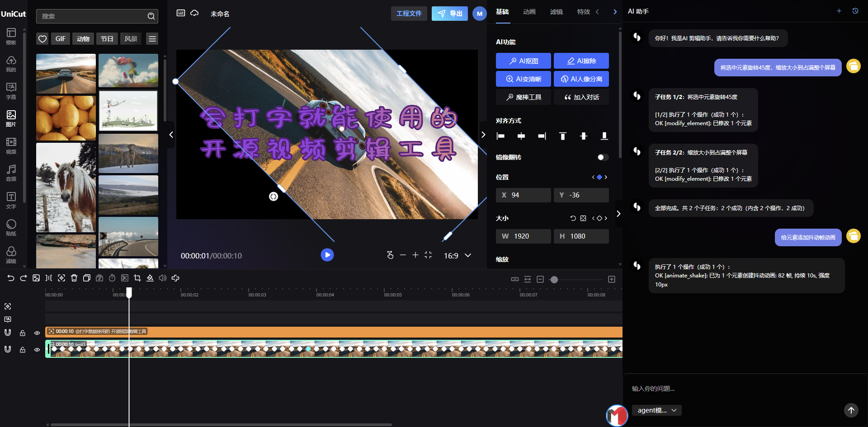The image size is (868, 427).
Task: Click the favorites heart filter icon
Action: [42, 39]
